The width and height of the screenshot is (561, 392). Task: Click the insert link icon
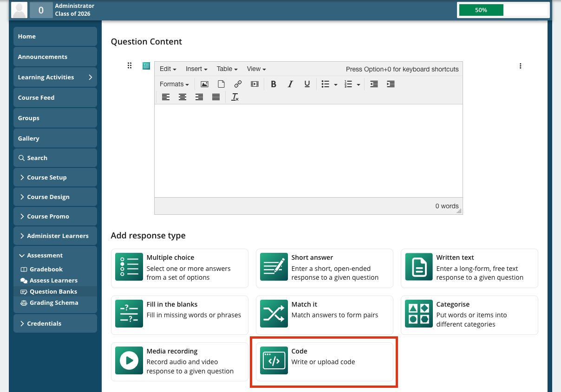(x=238, y=84)
